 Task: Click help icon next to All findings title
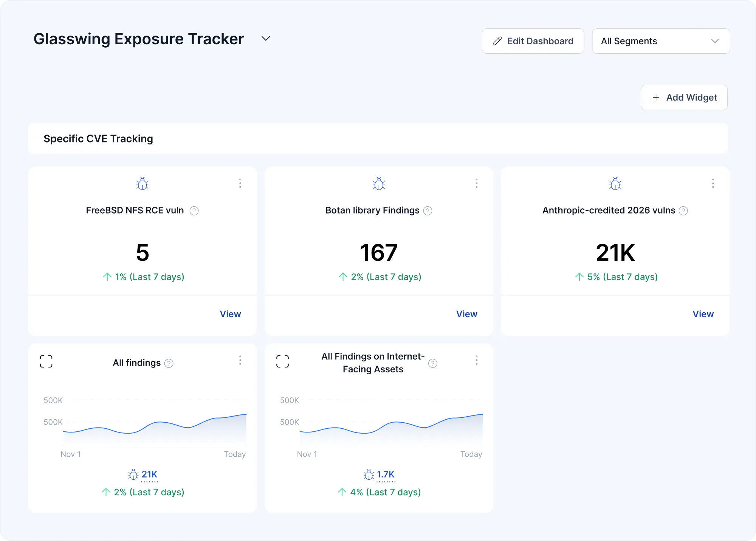click(169, 363)
